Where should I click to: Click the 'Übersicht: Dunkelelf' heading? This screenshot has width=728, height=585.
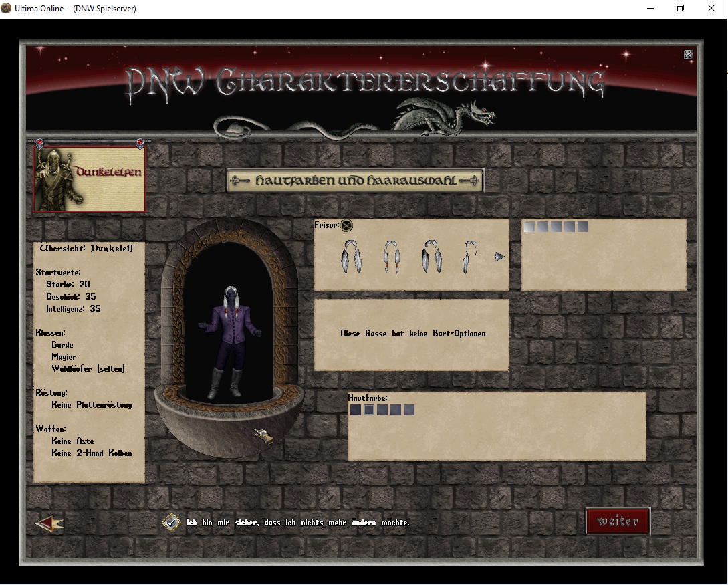point(87,249)
